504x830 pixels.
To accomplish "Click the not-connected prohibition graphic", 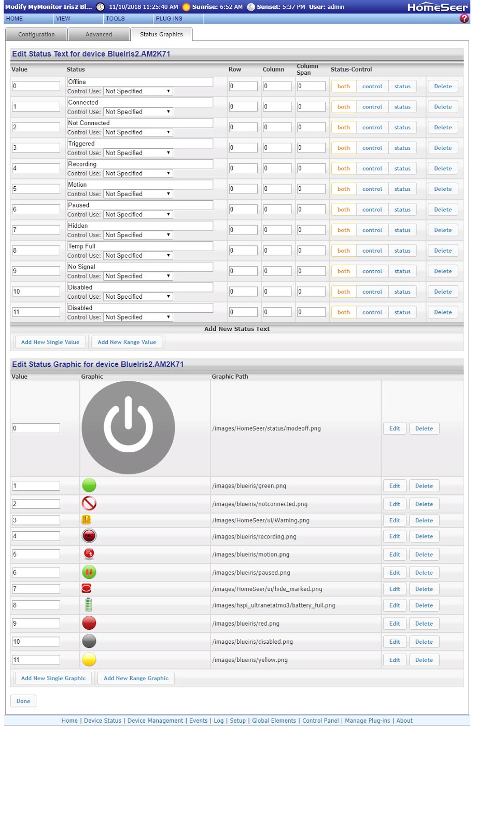I will [x=89, y=503].
